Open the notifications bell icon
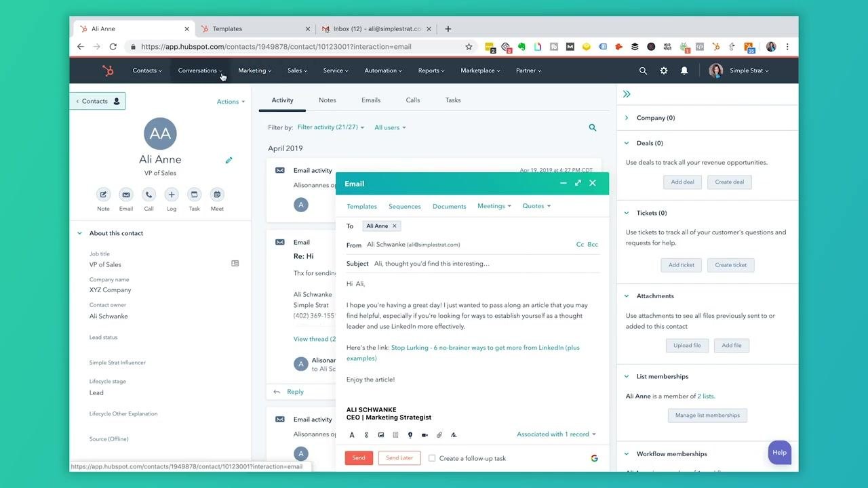 coord(684,70)
